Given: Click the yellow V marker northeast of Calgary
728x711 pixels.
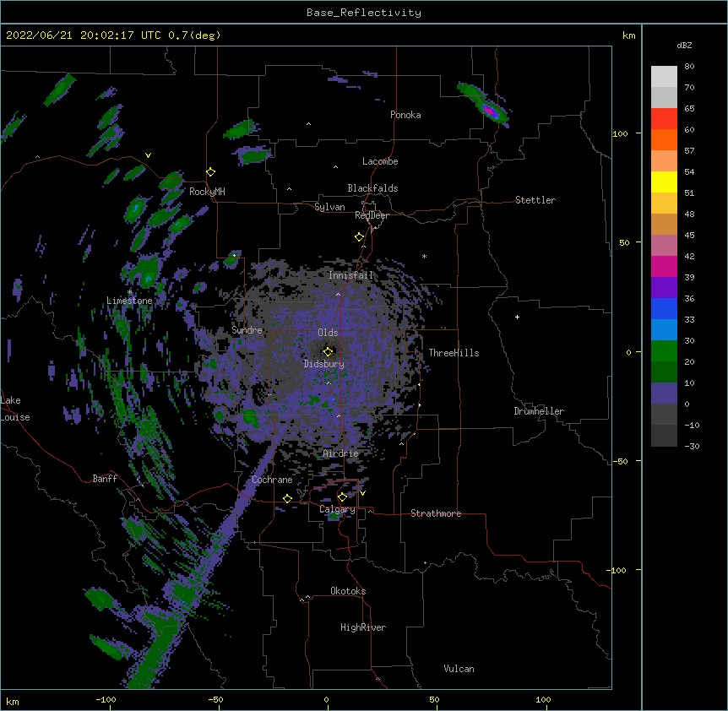Looking at the screenshot, I should (x=362, y=493).
